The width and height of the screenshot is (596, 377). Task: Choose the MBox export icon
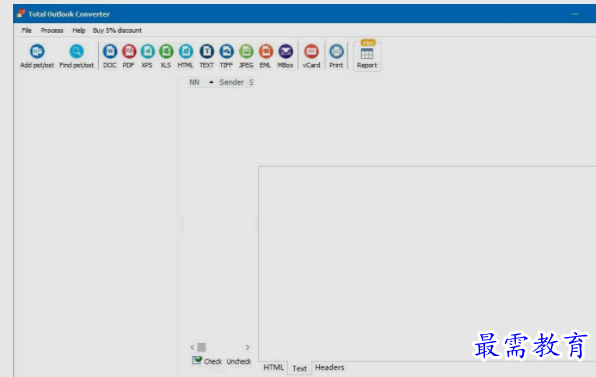pyautogui.click(x=285, y=56)
